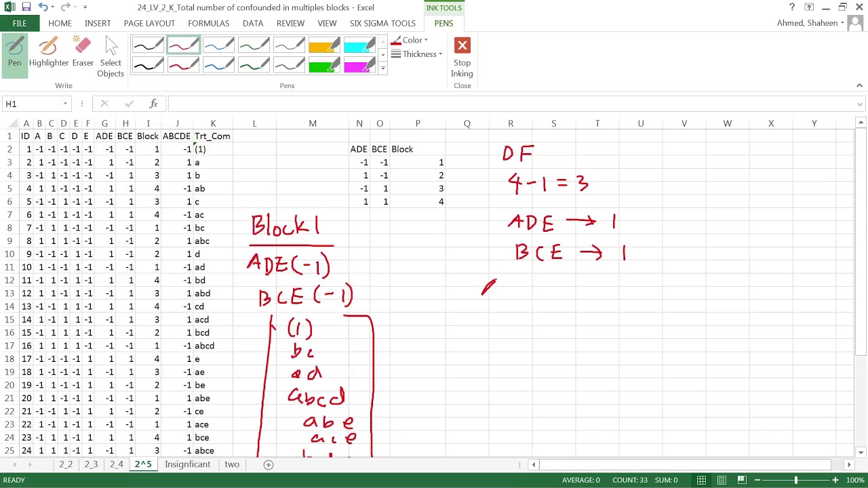Customize Quick Access Toolbar dropdown
The width and height of the screenshot is (868, 488).
click(x=85, y=7)
